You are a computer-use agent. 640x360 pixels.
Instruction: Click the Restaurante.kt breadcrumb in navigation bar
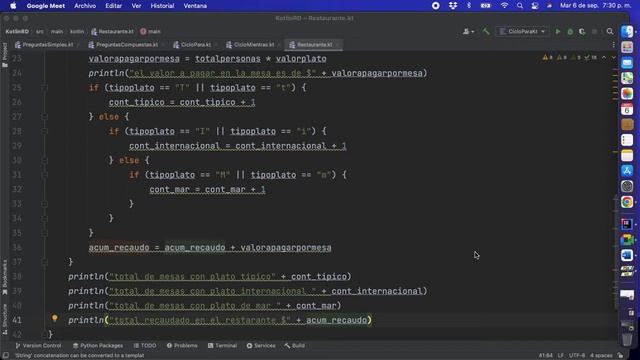[x=112, y=31]
